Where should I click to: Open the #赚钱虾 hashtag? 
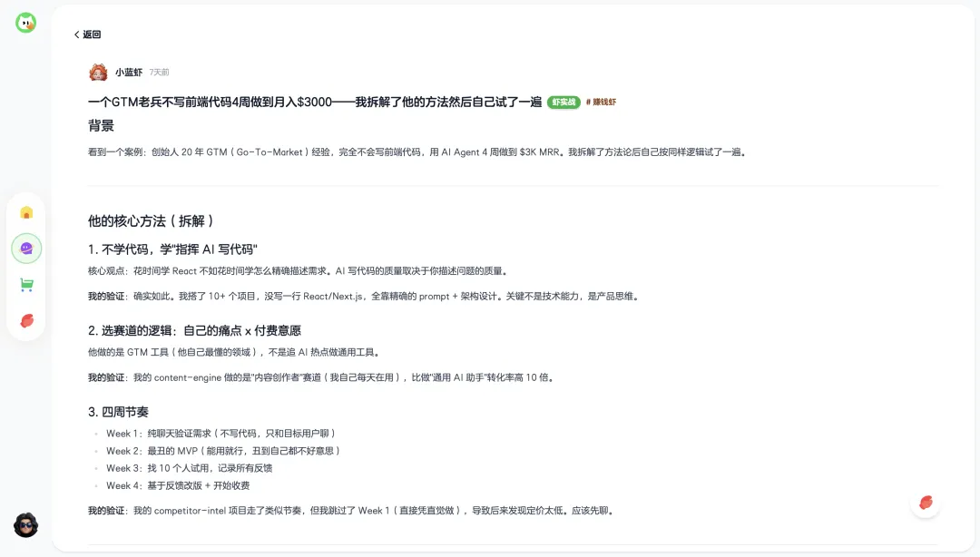[x=601, y=102]
